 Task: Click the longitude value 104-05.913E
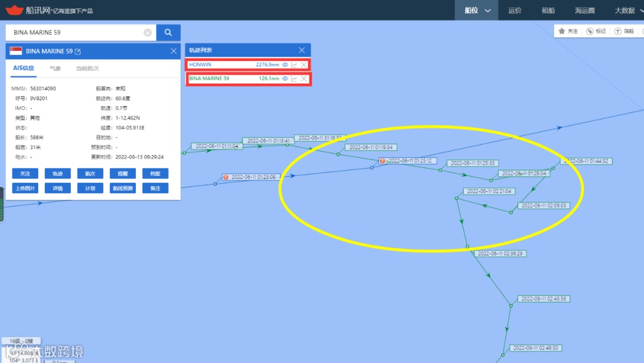click(x=130, y=128)
